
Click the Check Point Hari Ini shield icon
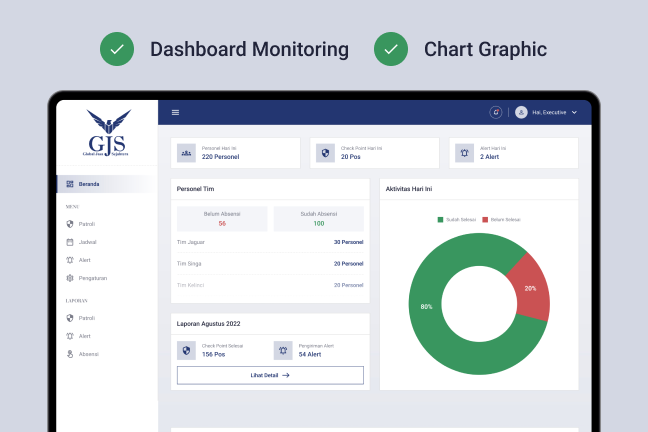(x=325, y=153)
